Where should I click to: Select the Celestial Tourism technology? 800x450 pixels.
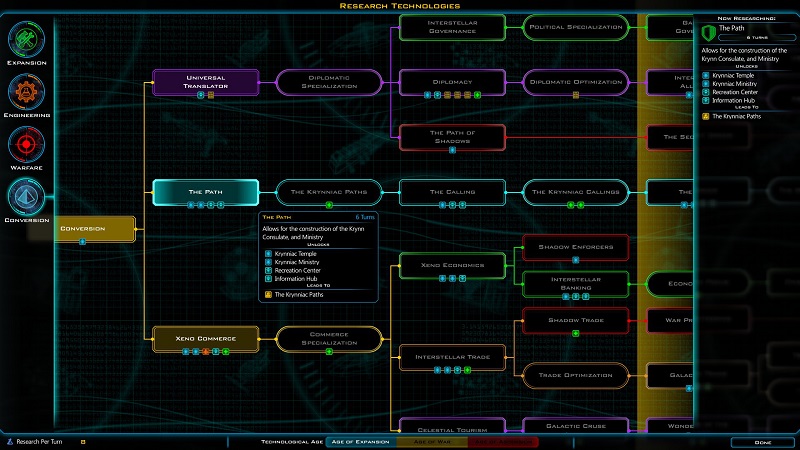452,426
